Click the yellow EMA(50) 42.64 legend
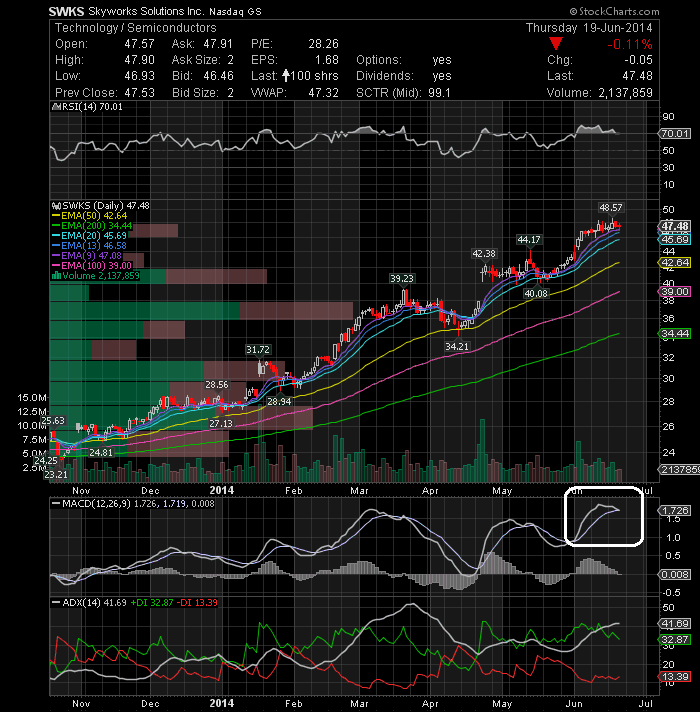 [90, 216]
